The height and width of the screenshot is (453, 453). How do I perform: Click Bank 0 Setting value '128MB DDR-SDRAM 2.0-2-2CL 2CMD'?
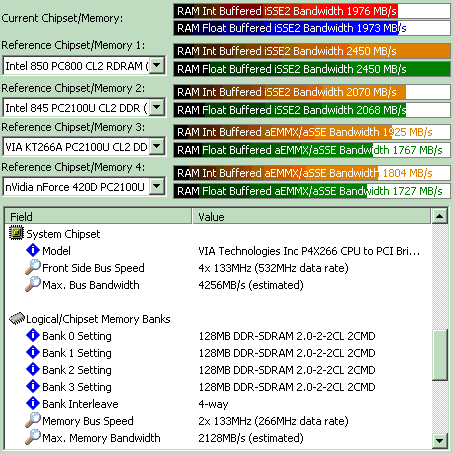tap(287, 336)
